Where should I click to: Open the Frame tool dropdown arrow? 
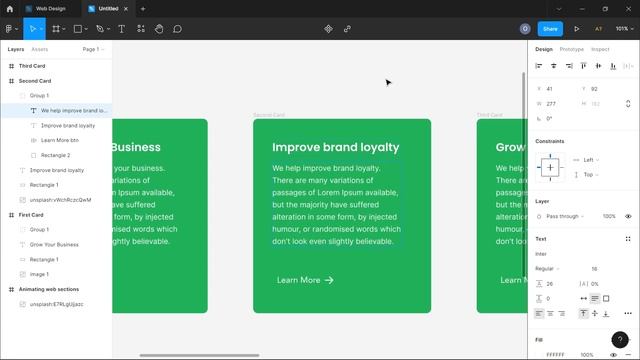(64, 29)
